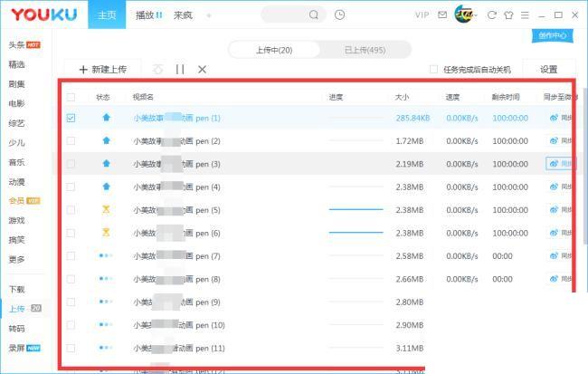
Task: Open the messages envelope icon
Action: pos(441,15)
